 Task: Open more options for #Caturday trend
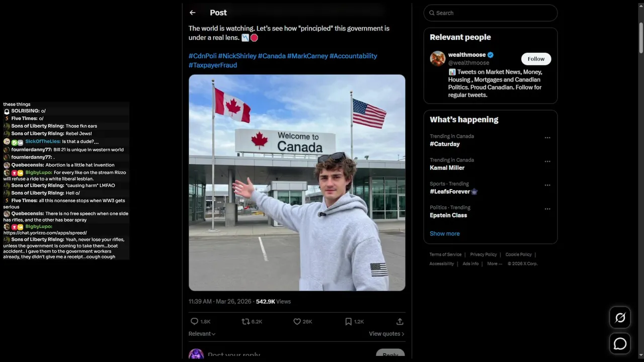[547, 138]
